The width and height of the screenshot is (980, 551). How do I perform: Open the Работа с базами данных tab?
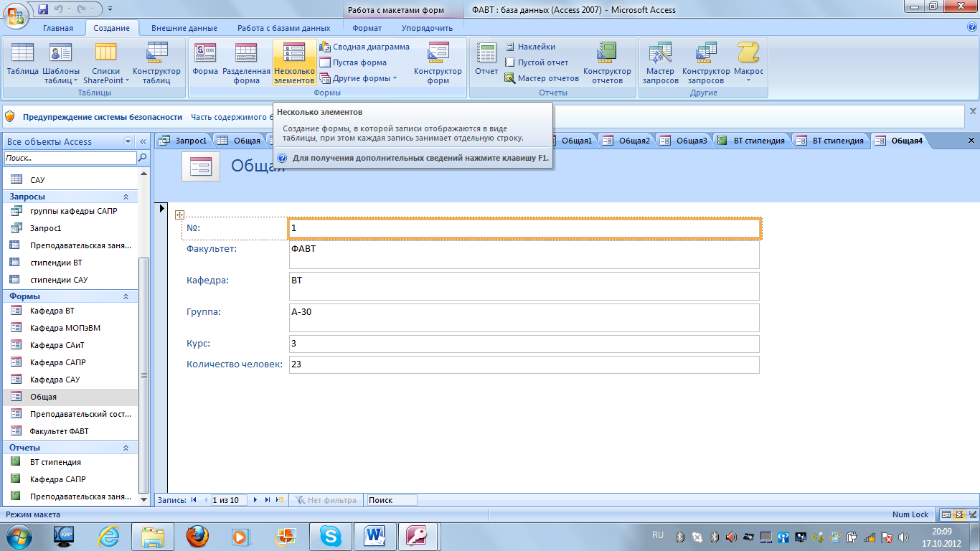(284, 28)
